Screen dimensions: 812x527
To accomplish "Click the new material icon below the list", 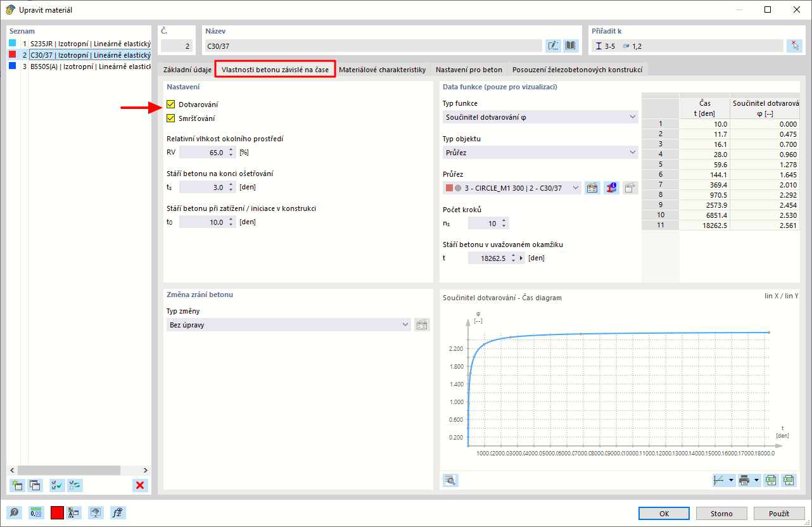I will click(17, 485).
